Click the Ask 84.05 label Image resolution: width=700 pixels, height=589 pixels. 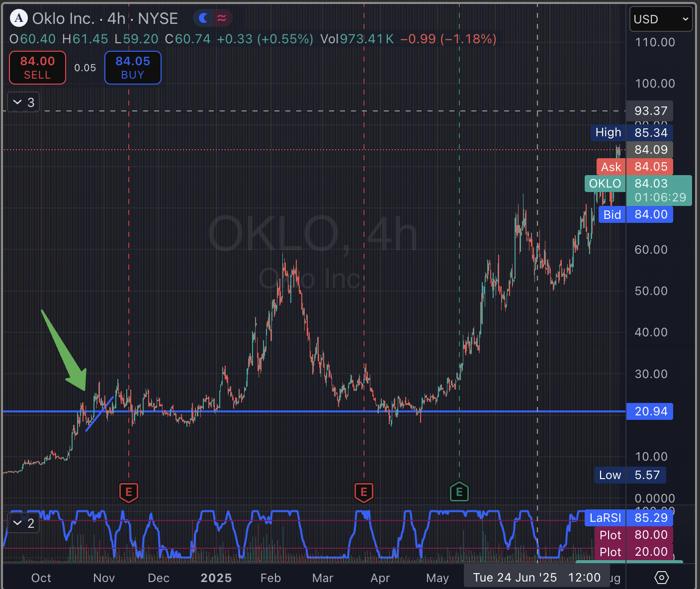click(635, 167)
